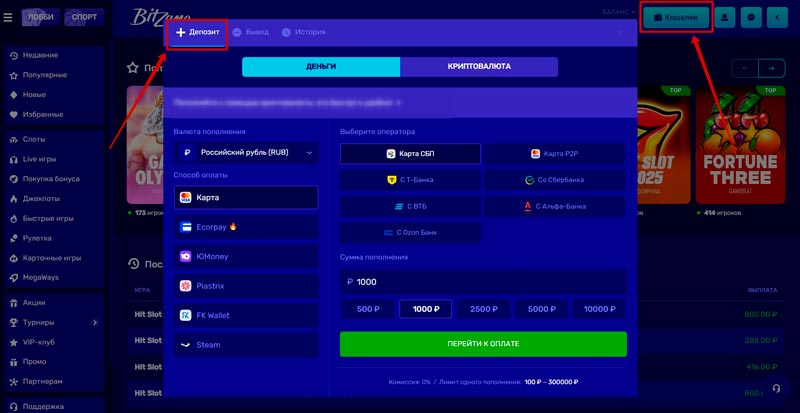Select the Piastrix payment option
The width and height of the screenshot is (800, 413).
click(246, 286)
